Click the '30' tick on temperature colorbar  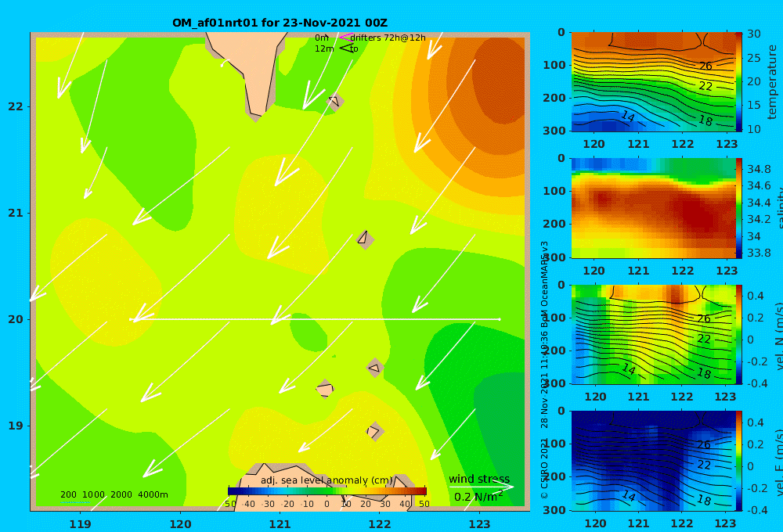(753, 34)
